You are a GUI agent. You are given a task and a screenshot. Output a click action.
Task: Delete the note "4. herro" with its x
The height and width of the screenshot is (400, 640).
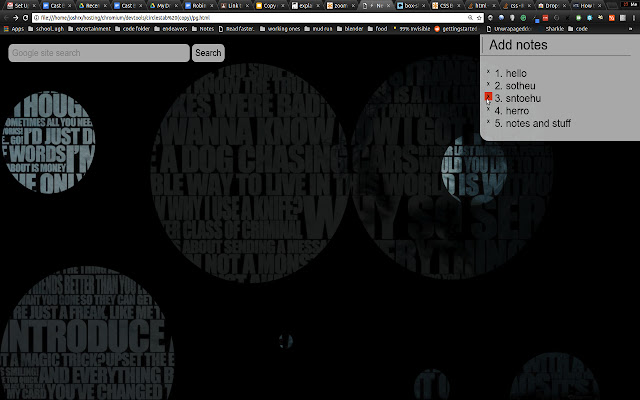[488, 109]
